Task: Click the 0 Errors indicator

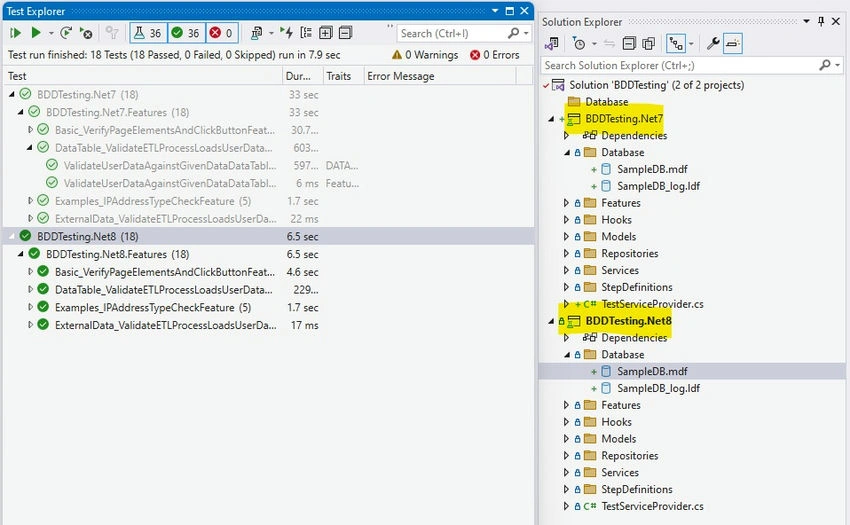Action: click(495, 55)
